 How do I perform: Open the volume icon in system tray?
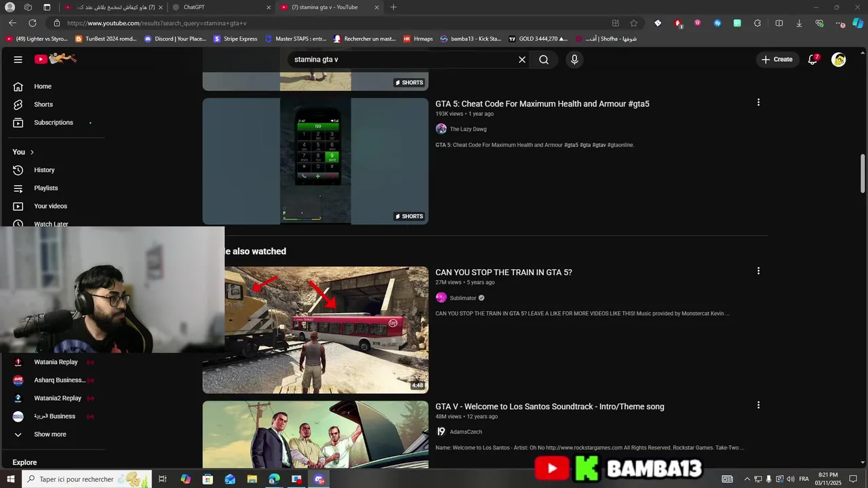point(790,479)
